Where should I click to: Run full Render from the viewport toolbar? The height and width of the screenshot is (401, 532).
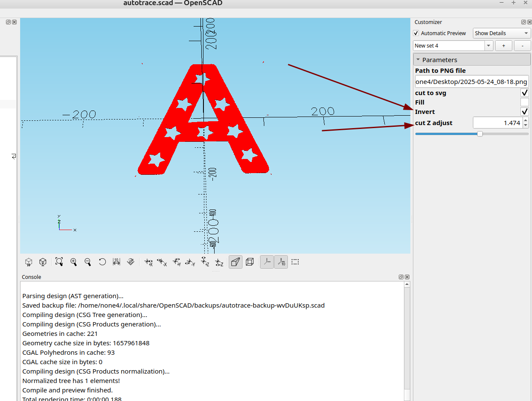[x=43, y=262]
